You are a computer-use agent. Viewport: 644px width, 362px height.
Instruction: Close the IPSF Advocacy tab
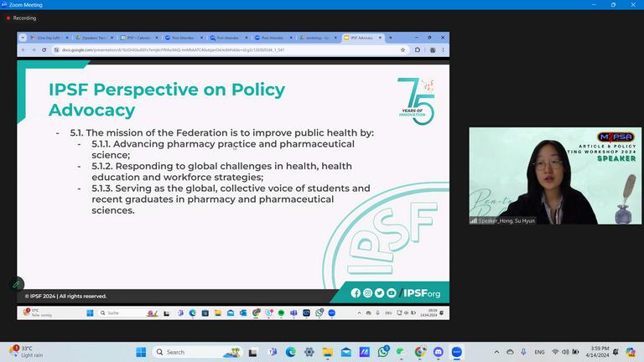(x=380, y=38)
